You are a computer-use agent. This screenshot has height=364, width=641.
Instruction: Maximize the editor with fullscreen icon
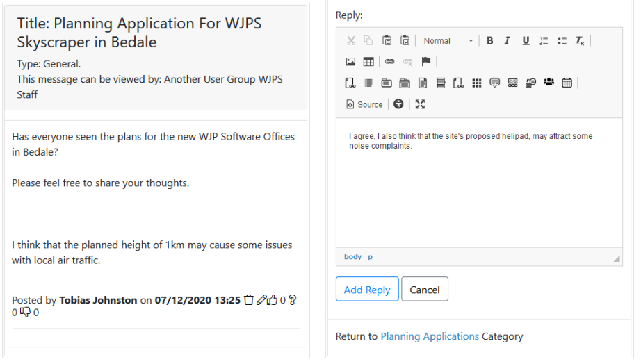click(x=420, y=104)
